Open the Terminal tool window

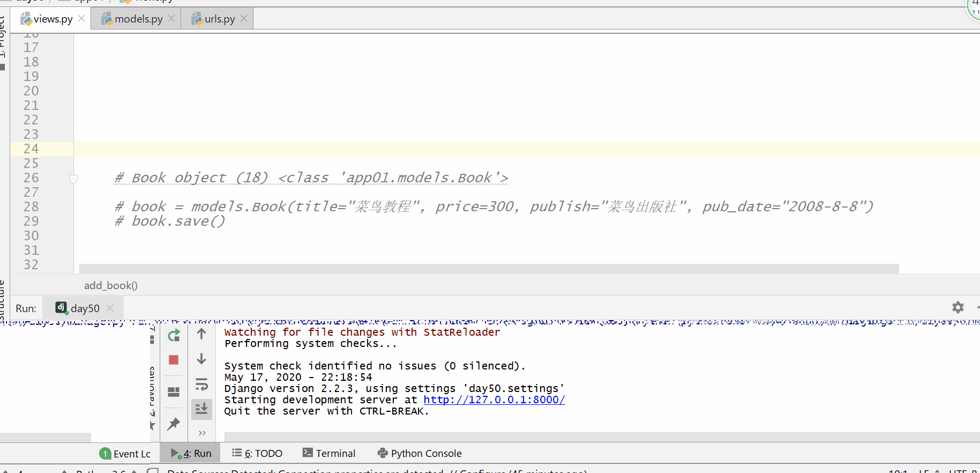(329, 454)
